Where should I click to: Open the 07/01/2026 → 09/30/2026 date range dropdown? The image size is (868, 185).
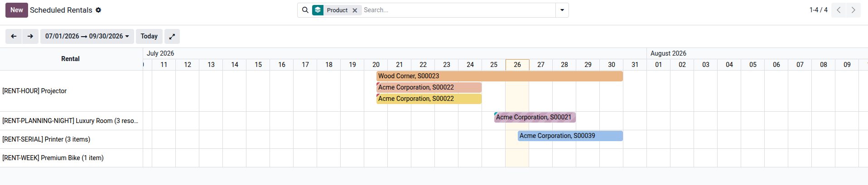coord(87,36)
